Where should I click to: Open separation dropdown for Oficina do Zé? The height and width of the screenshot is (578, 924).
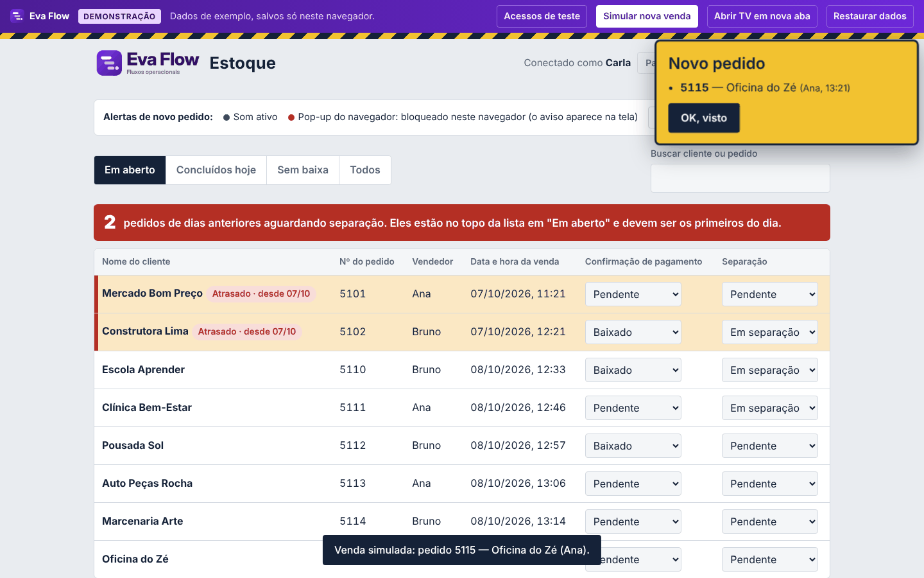[770, 559]
